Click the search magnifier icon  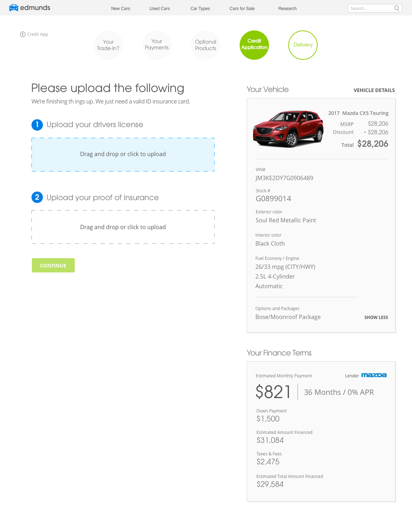tap(396, 8)
